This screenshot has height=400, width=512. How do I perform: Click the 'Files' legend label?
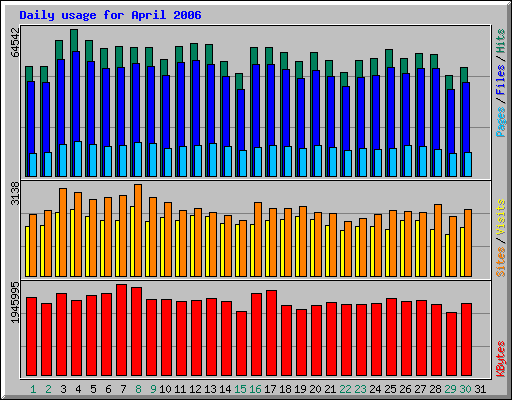point(501,80)
